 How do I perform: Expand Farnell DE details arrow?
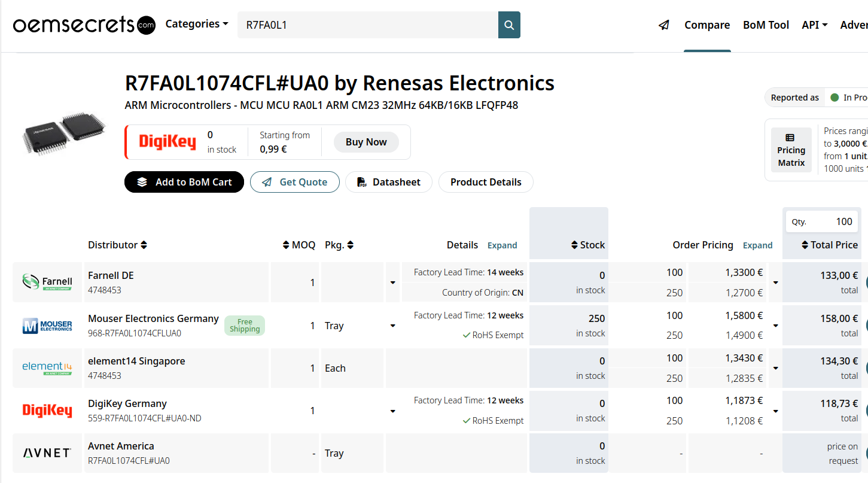[x=393, y=282]
